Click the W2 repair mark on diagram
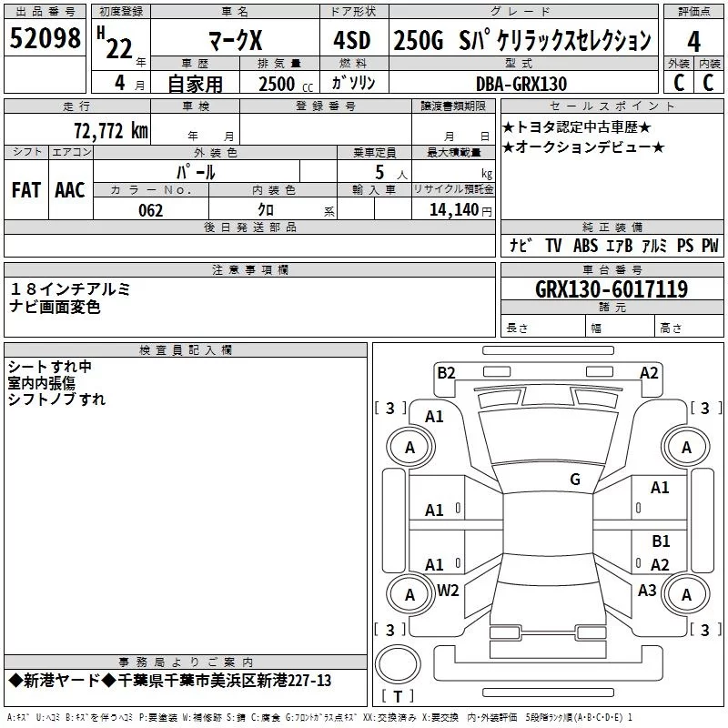This screenshot has height=728, width=728. pos(448,591)
